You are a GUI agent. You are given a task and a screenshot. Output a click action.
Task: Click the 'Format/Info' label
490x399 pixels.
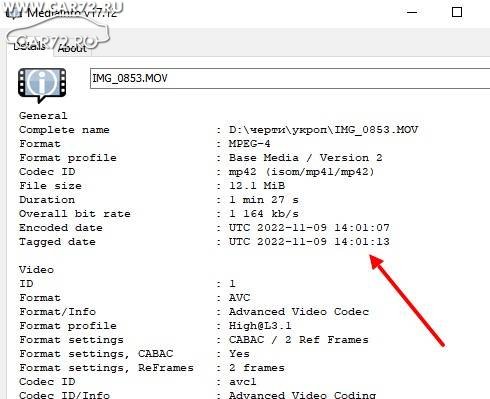point(57,312)
